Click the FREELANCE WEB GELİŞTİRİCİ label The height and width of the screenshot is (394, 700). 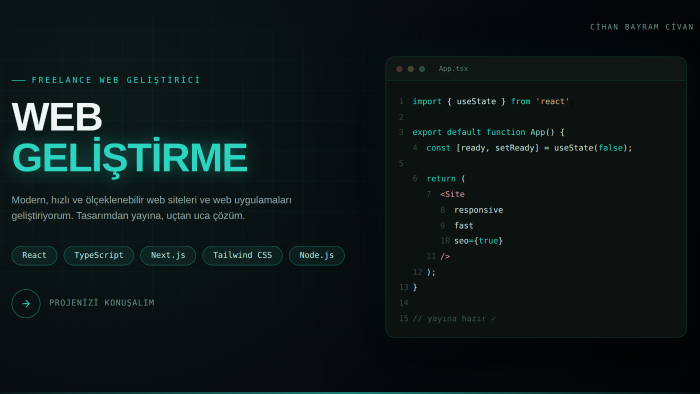[x=116, y=80]
